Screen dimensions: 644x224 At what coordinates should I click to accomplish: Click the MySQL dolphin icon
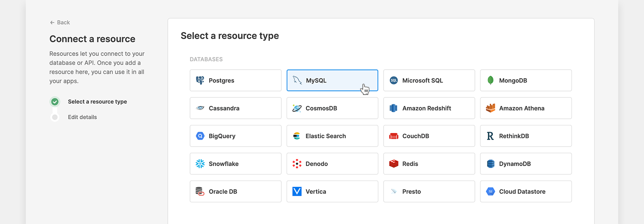297,81
